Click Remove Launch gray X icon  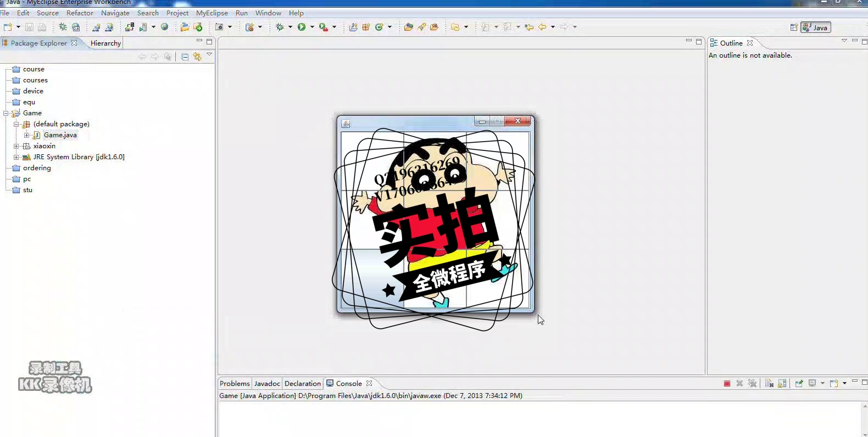click(x=739, y=383)
